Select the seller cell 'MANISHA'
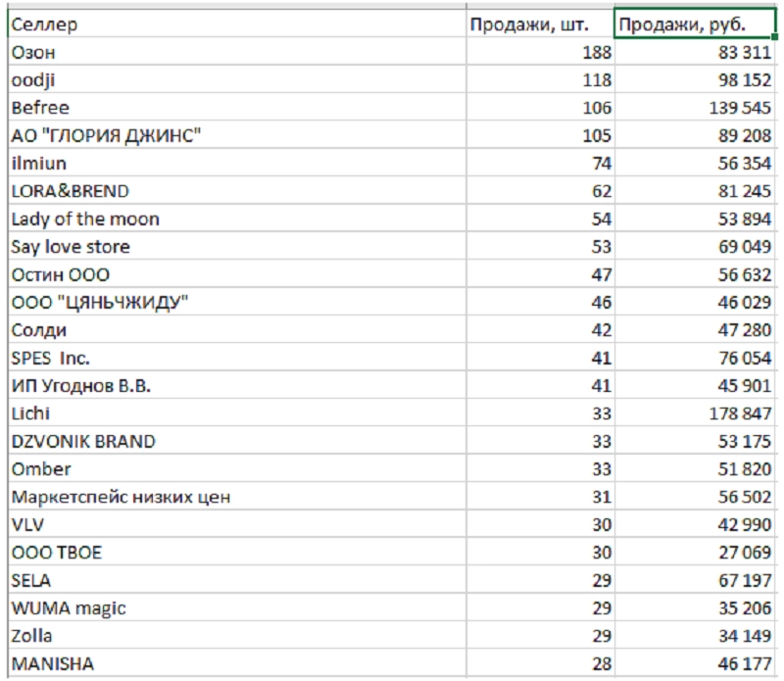784x681 pixels. tap(237, 663)
